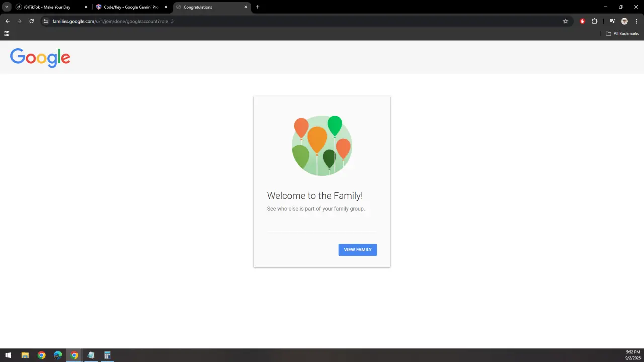Image resolution: width=644 pixels, height=362 pixels.
Task: Open Microsoft Edge from the taskbar
Action: (x=58, y=355)
